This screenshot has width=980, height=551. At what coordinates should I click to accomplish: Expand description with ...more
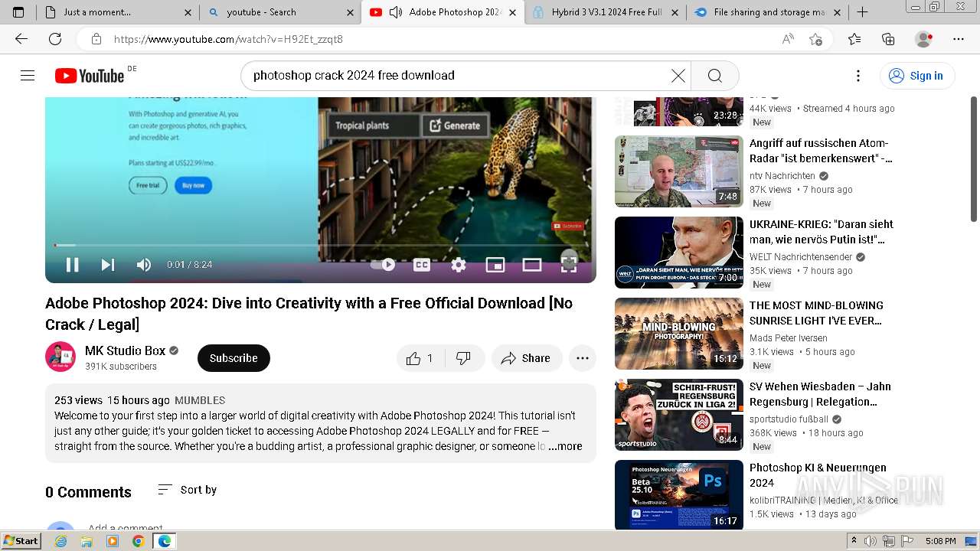[x=565, y=446]
